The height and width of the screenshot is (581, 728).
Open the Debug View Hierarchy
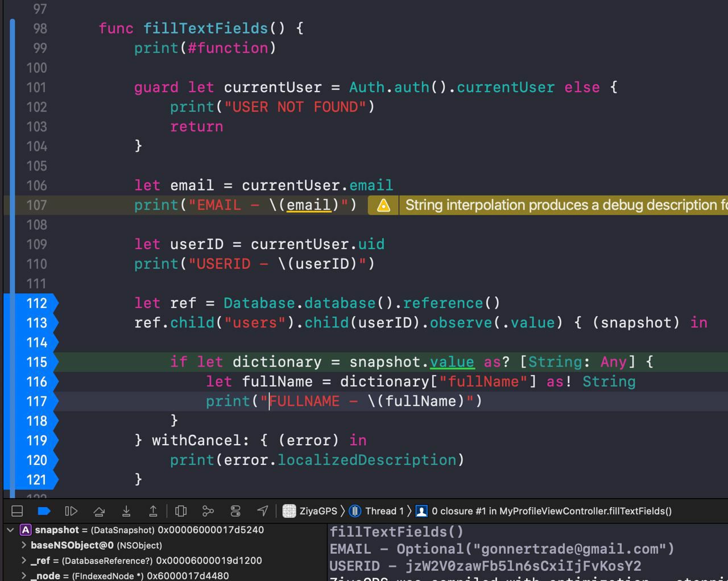(x=181, y=511)
